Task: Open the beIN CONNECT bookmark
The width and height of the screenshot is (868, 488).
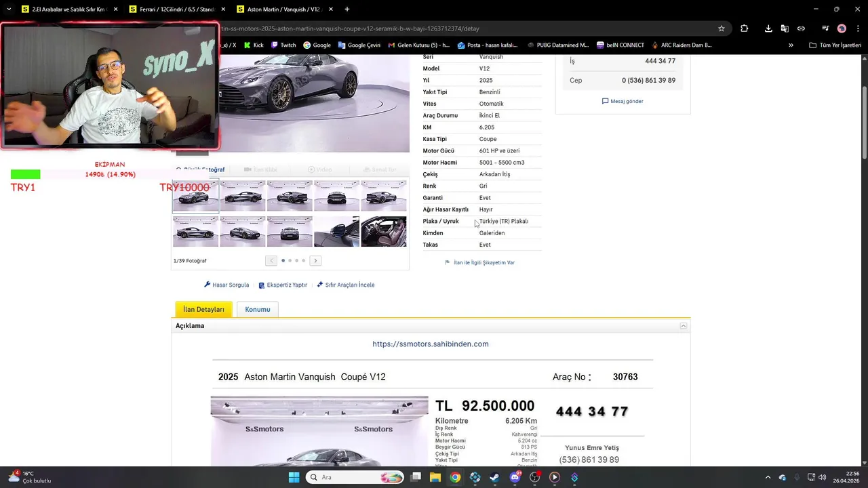Action: click(620, 45)
